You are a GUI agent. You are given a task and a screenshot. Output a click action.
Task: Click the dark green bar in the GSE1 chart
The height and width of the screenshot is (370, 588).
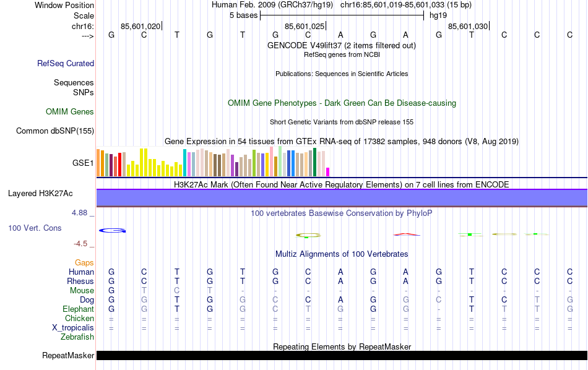click(x=314, y=162)
